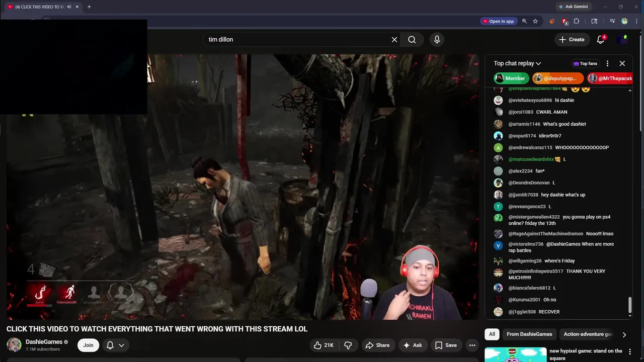Click @Kuruma2001 message Oh no
This screenshot has width=644, height=362.
(x=549, y=300)
